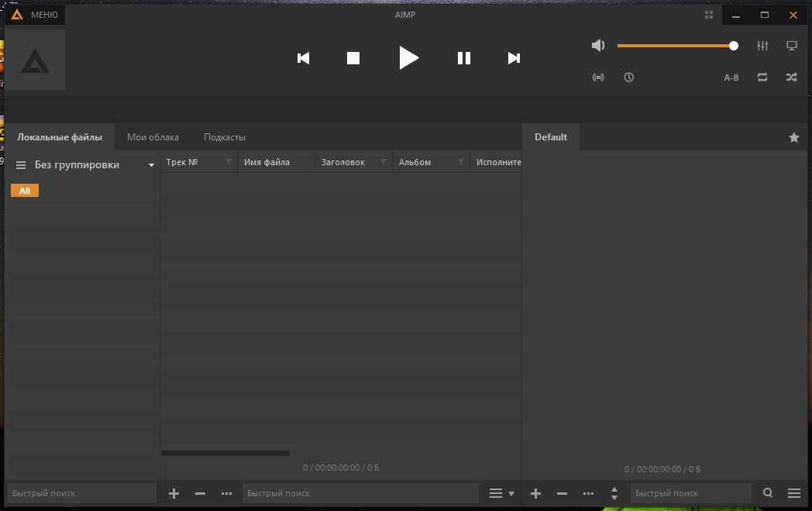The width and height of the screenshot is (812, 511).
Task: Open filter for Заголовок column
Action: click(x=384, y=162)
